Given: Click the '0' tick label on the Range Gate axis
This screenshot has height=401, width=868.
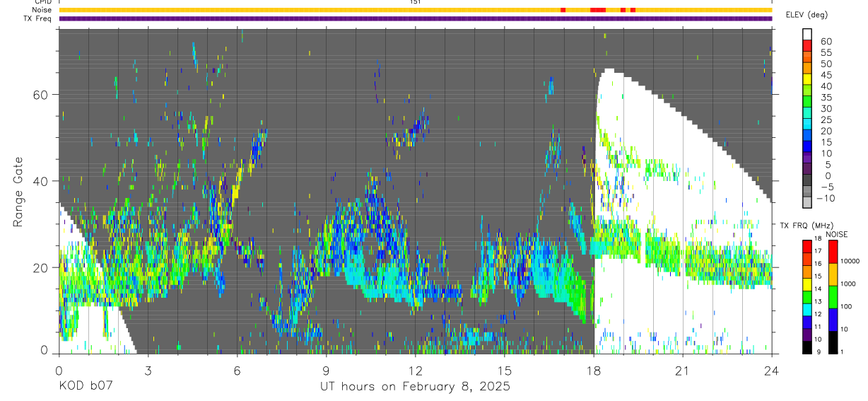Looking at the screenshot, I should pyautogui.click(x=45, y=350).
